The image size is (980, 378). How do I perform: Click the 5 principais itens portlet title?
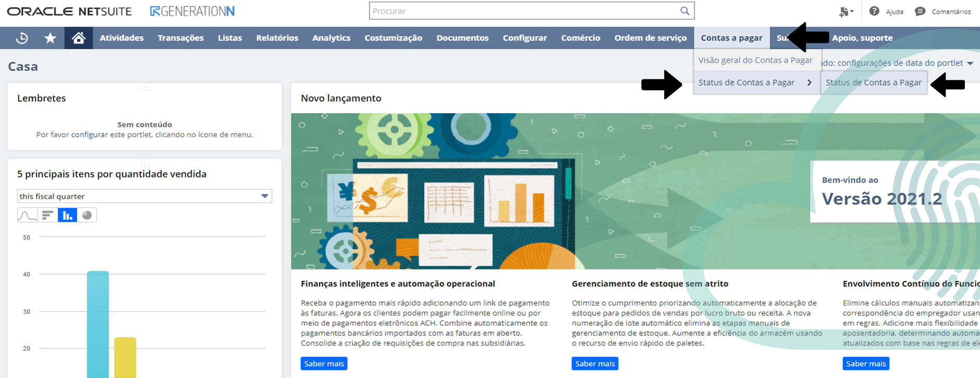(112, 174)
